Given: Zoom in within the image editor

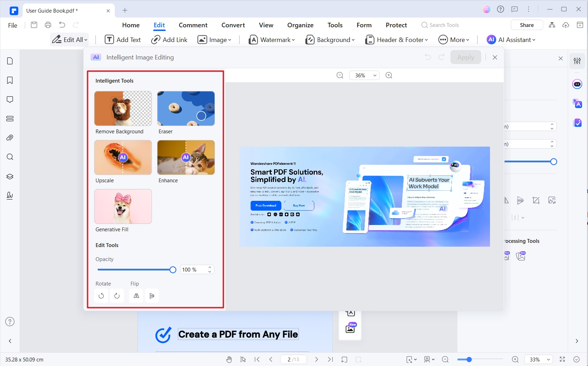Looking at the screenshot, I should pyautogui.click(x=389, y=75).
